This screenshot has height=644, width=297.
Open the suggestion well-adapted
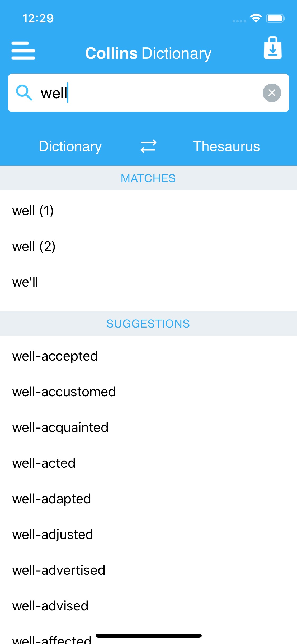pos(51,499)
